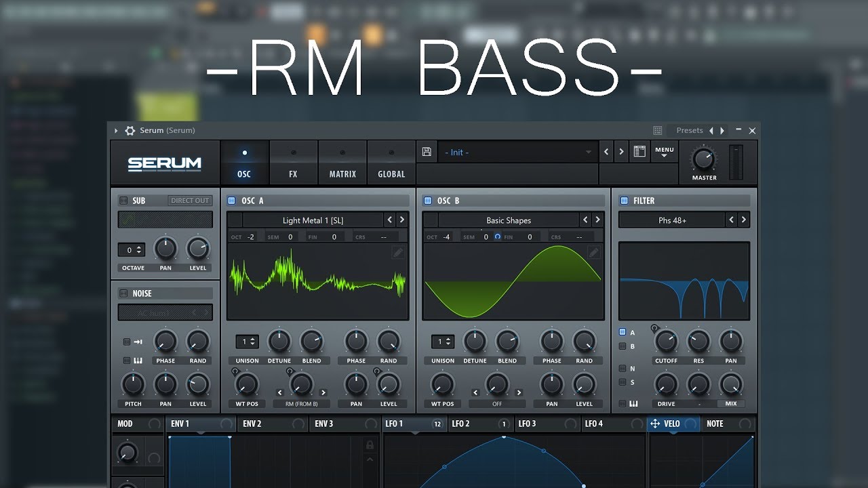Click previous warp mode arrow in OSC A
Viewport: 868px width, 488px height.
pos(279,392)
